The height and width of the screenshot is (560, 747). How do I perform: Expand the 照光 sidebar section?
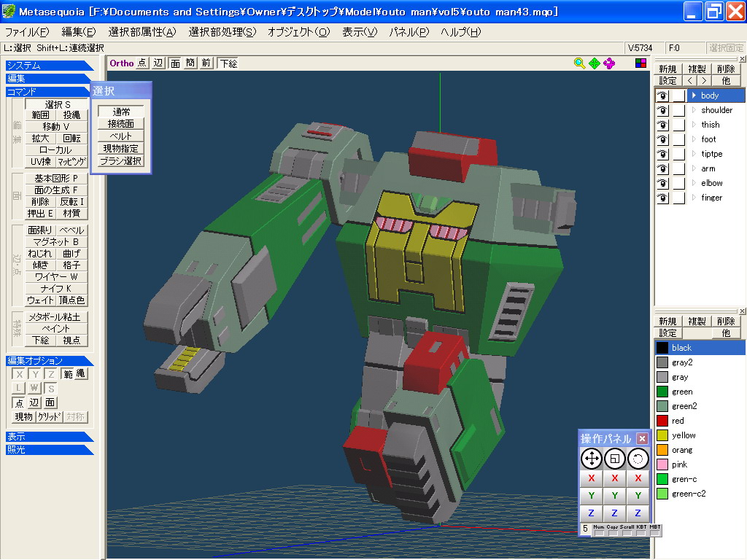pyautogui.click(x=50, y=449)
